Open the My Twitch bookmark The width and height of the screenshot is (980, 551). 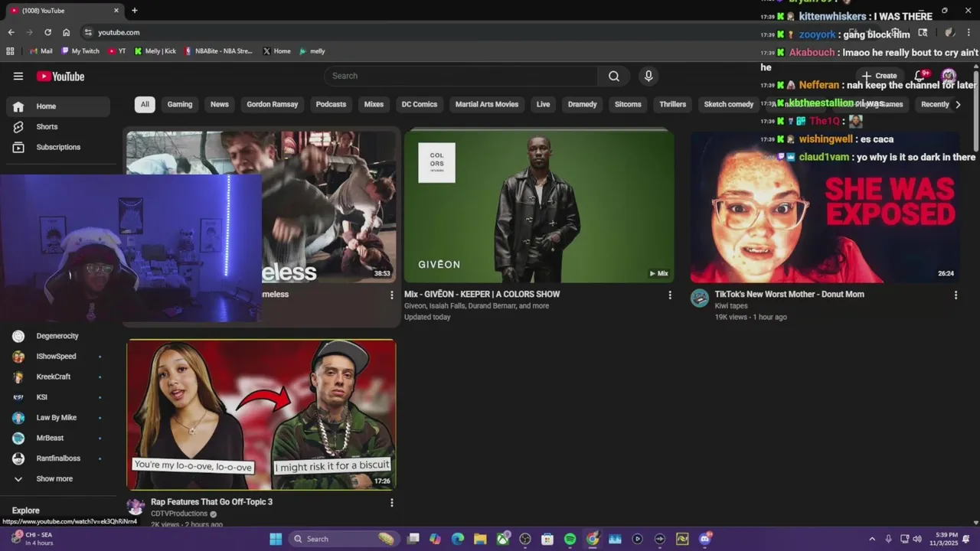pos(80,51)
